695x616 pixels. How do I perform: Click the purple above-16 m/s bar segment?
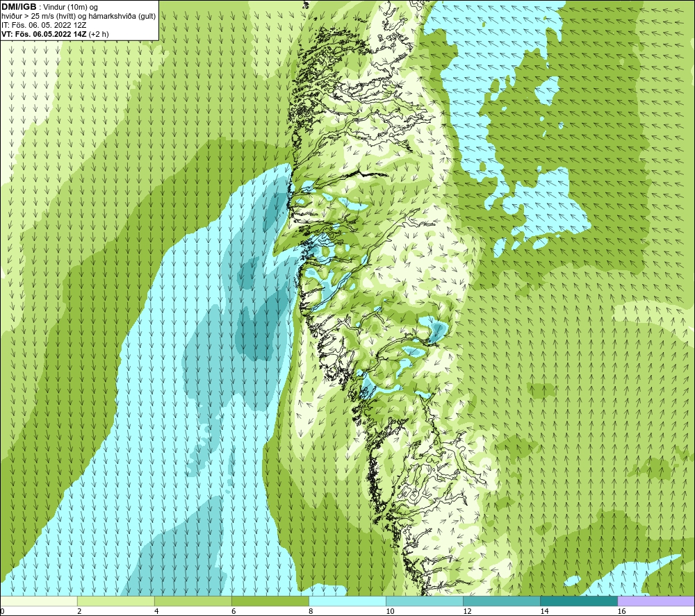(x=656, y=601)
